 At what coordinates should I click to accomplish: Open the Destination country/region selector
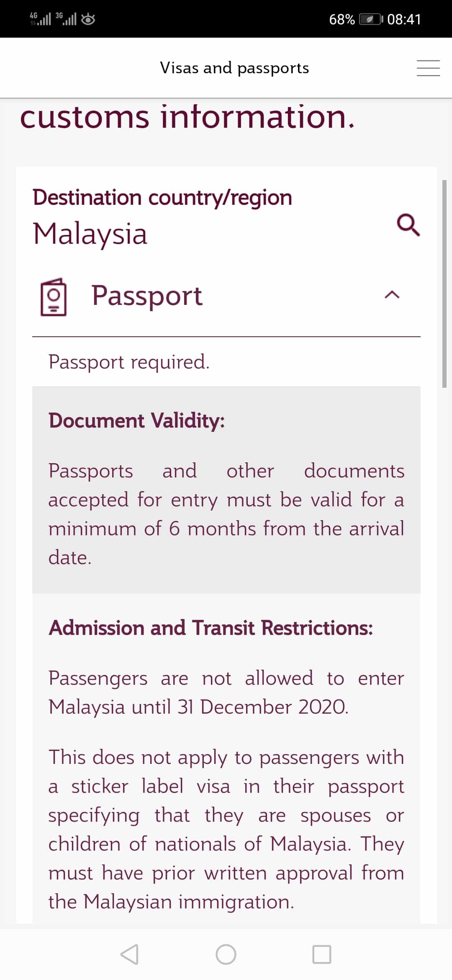[162, 197]
